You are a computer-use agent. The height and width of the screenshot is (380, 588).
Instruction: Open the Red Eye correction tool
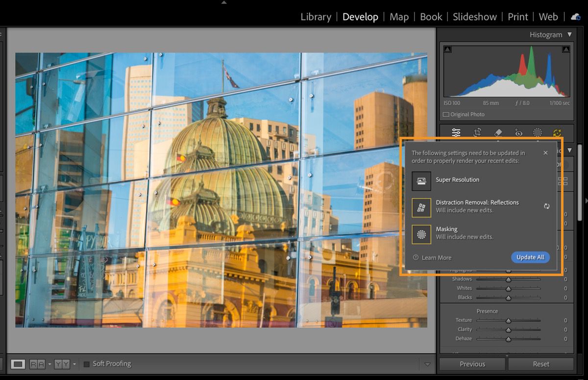(518, 132)
